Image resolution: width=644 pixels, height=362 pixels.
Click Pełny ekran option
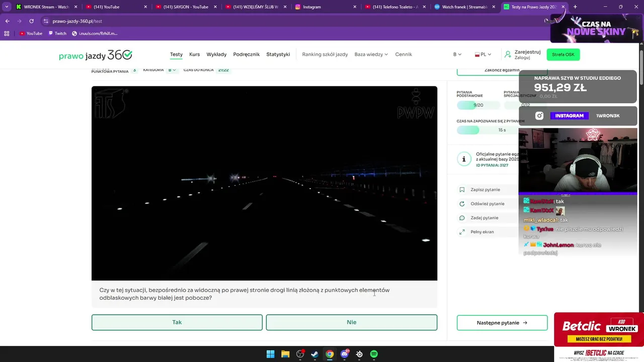(x=482, y=232)
